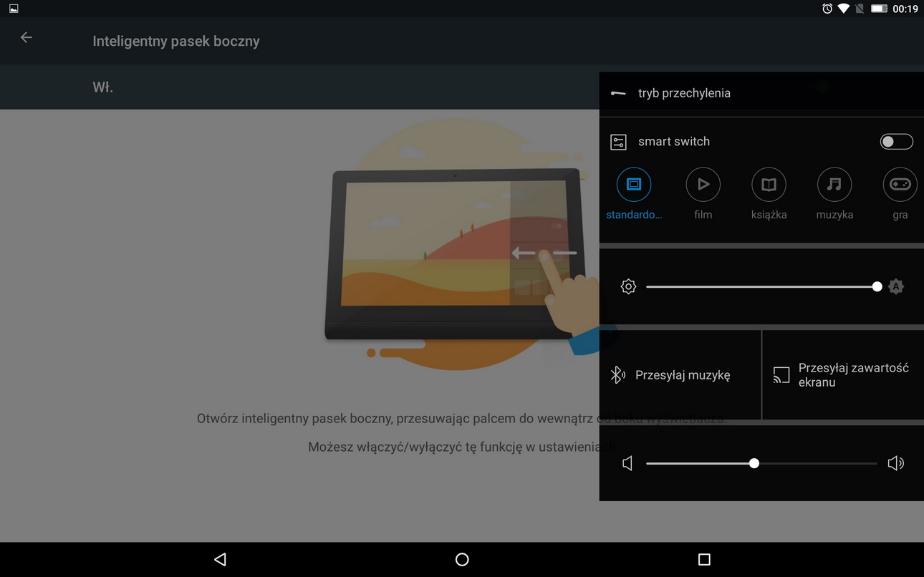924x577 pixels.
Task: Select the gra gaming mode icon
Action: coord(900,185)
